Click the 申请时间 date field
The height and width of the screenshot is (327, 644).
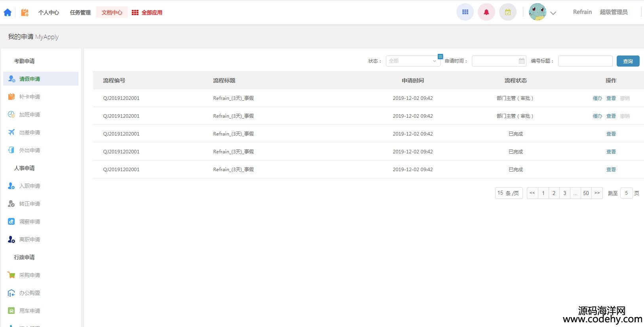[x=499, y=61]
